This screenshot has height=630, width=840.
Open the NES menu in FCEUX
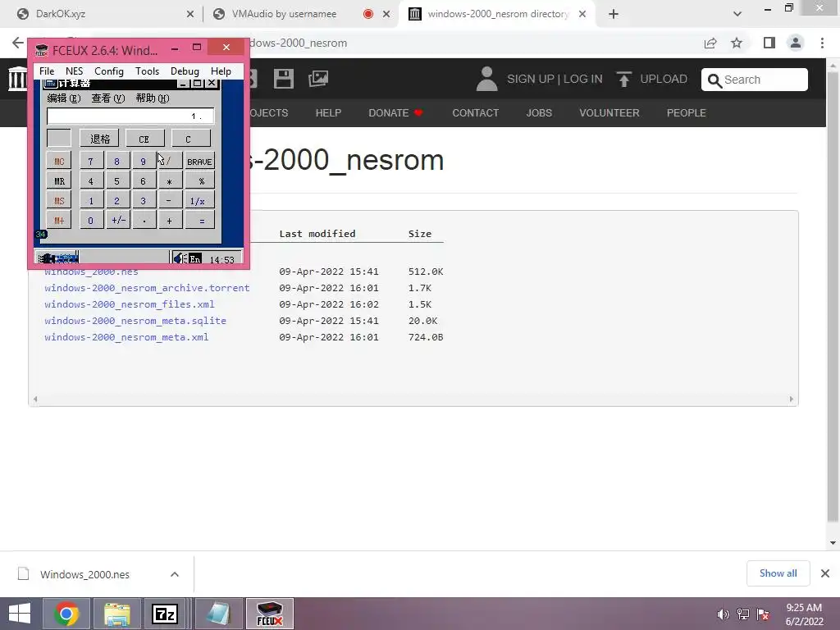(74, 71)
